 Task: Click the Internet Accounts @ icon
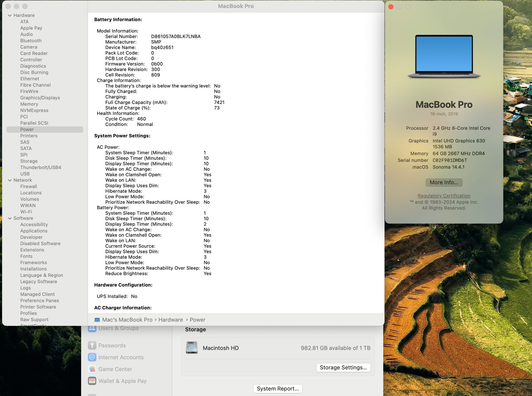click(92, 357)
